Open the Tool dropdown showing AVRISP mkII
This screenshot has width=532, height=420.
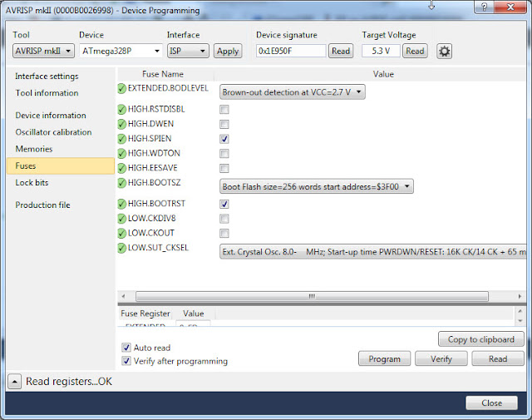coord(43,51)
